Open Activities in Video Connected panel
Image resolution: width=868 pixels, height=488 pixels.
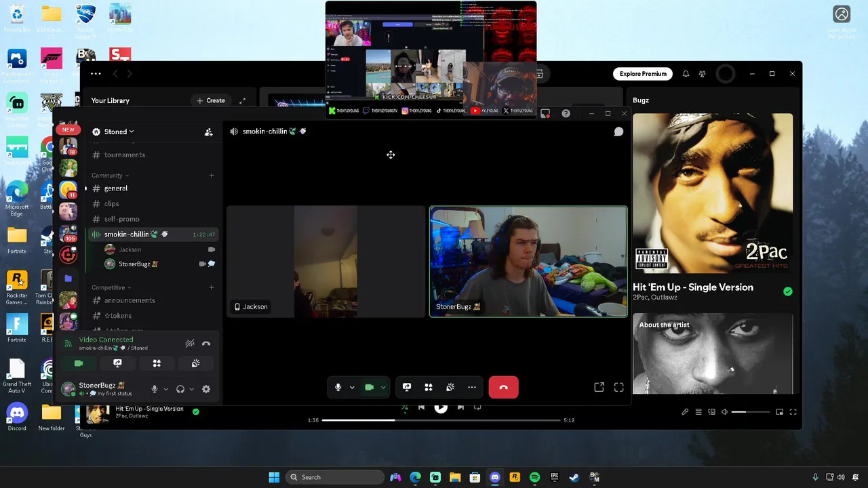[157, 363]
